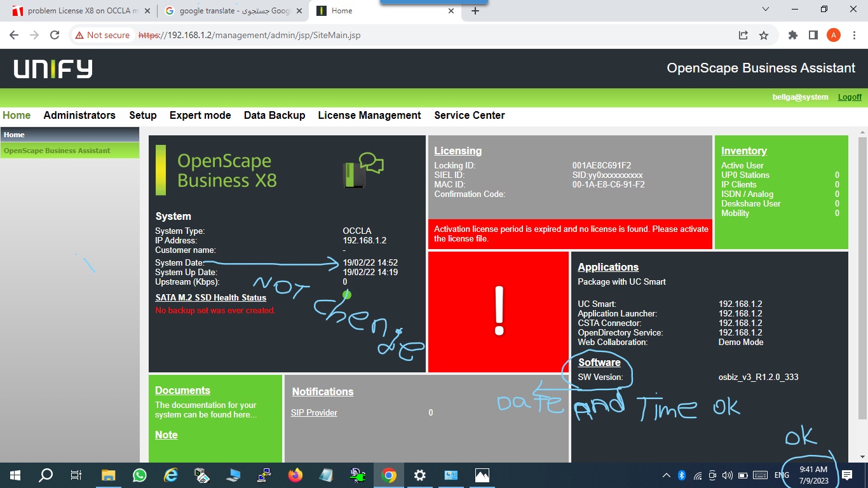Open WhatsApp from the taskbar

click(x=140, y=475)
